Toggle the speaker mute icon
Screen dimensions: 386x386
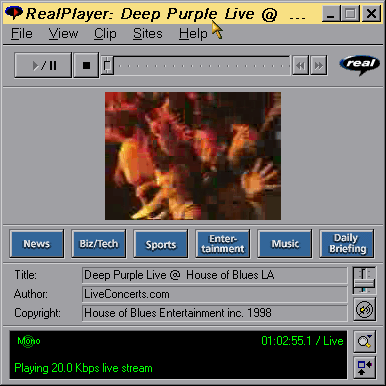[364, 310]
